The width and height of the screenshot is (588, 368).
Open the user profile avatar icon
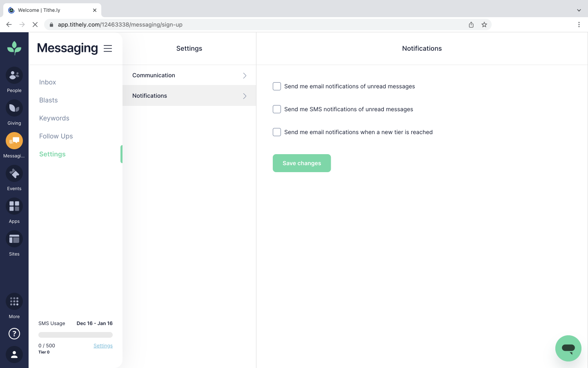pyautogui.click(x=14, y=355)
